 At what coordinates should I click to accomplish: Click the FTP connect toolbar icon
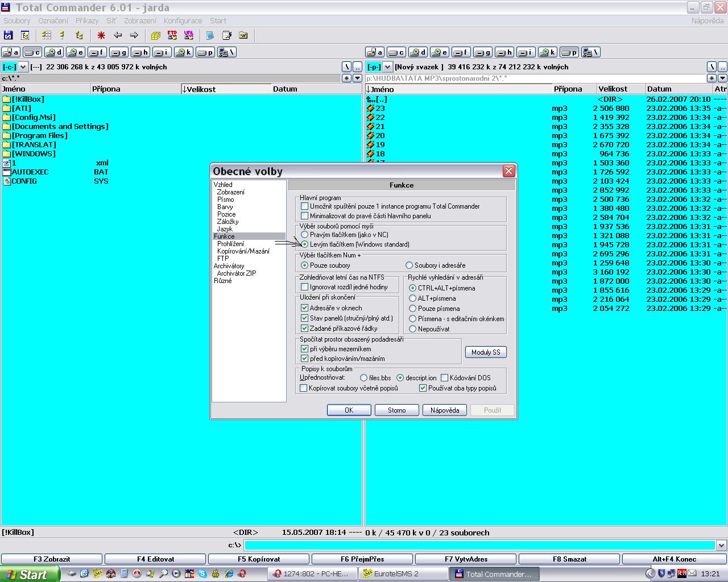point(172,35)
